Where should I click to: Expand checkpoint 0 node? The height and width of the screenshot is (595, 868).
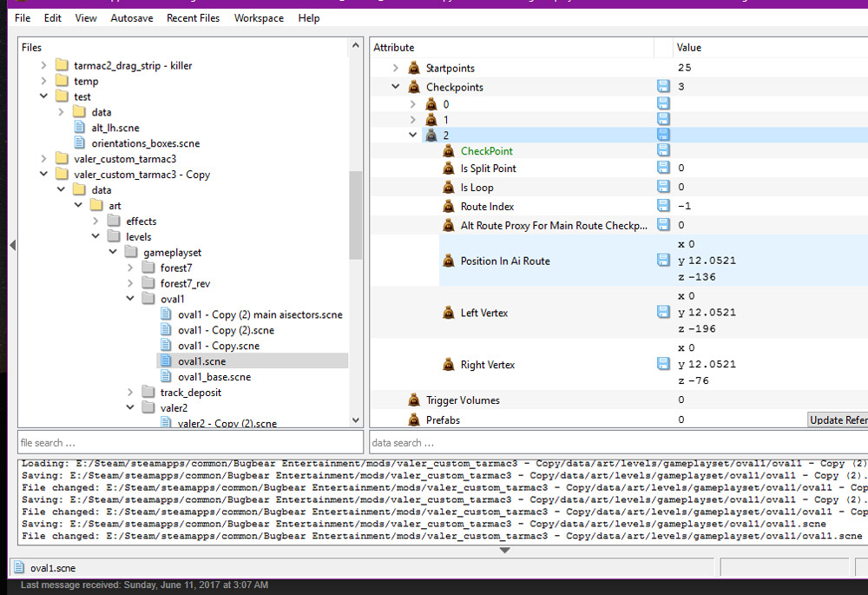[x=413, y=104]
